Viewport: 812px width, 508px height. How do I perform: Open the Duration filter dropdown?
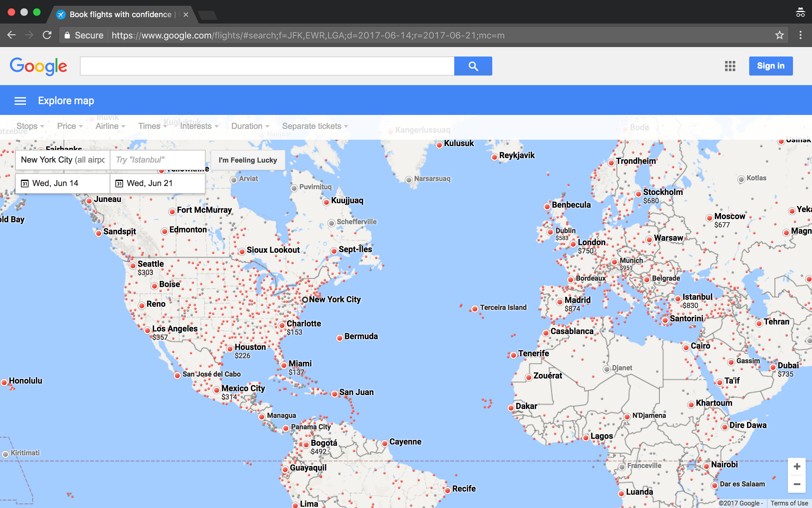coord(250,126)
